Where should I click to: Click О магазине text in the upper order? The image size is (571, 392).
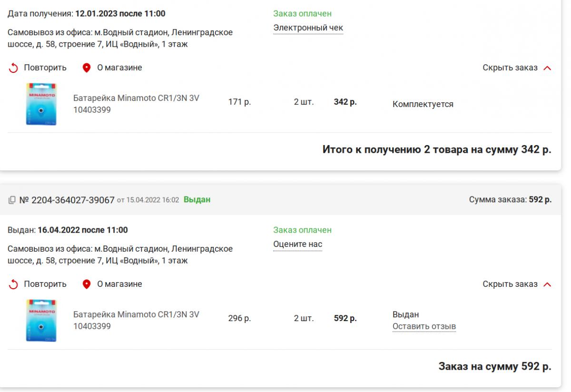click(x=119, y=68)
